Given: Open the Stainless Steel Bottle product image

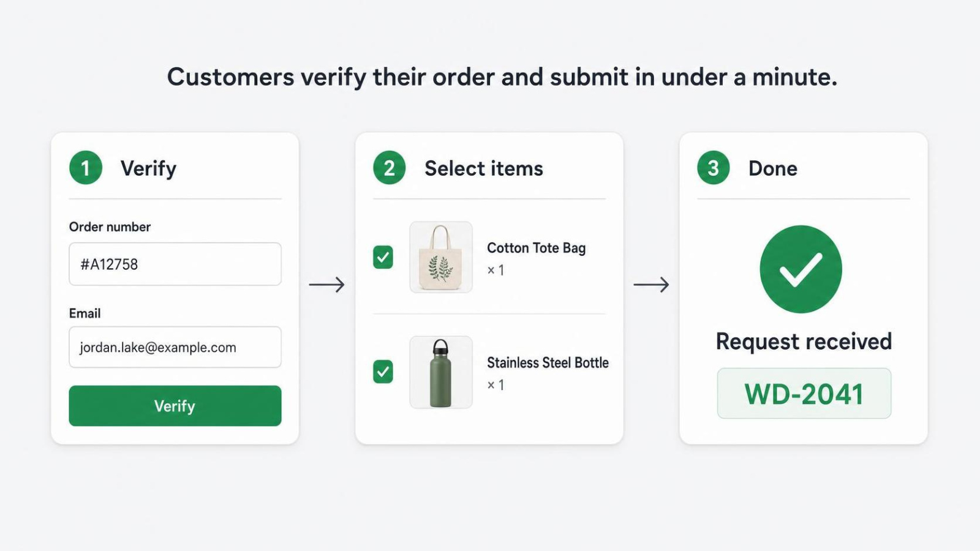Looking at the screenshot, I should click(x=441, y=372).
